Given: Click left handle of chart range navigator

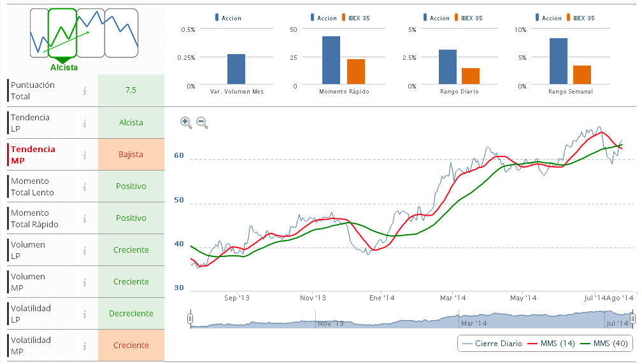Looking at the screenshot, I should tap(190, 319).
